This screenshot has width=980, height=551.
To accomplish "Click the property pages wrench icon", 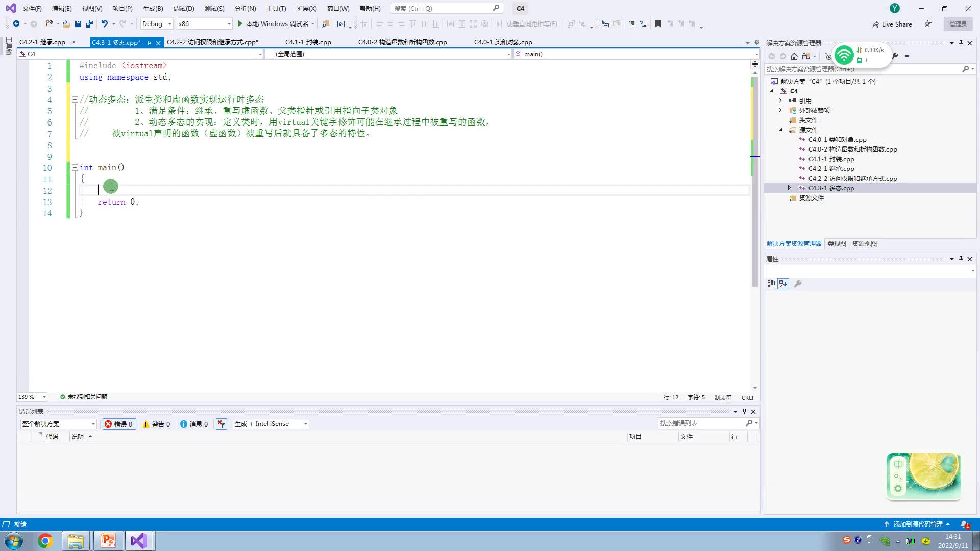I will pyautogui.click(x=798, y=284).
